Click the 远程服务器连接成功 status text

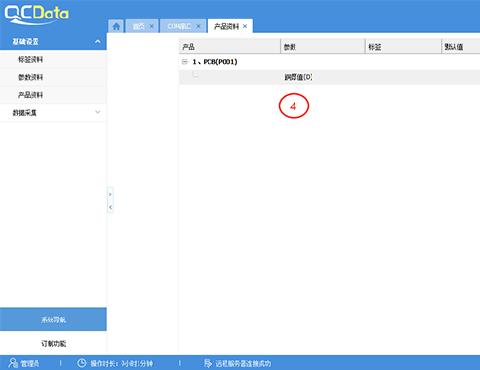[x=243, y=363]
